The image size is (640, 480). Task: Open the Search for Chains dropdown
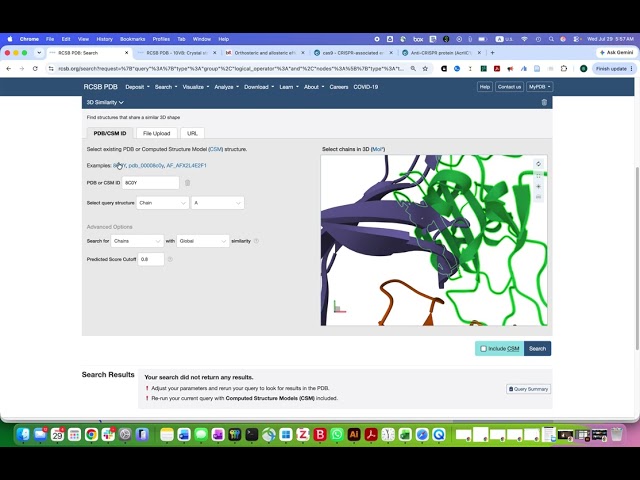click(x=137, y=241)
